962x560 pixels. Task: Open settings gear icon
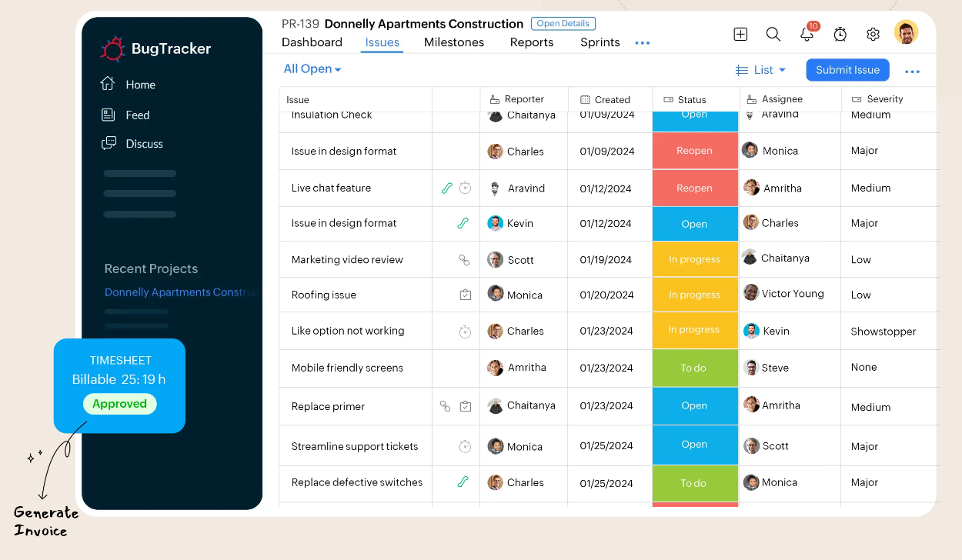click(873, 34)
